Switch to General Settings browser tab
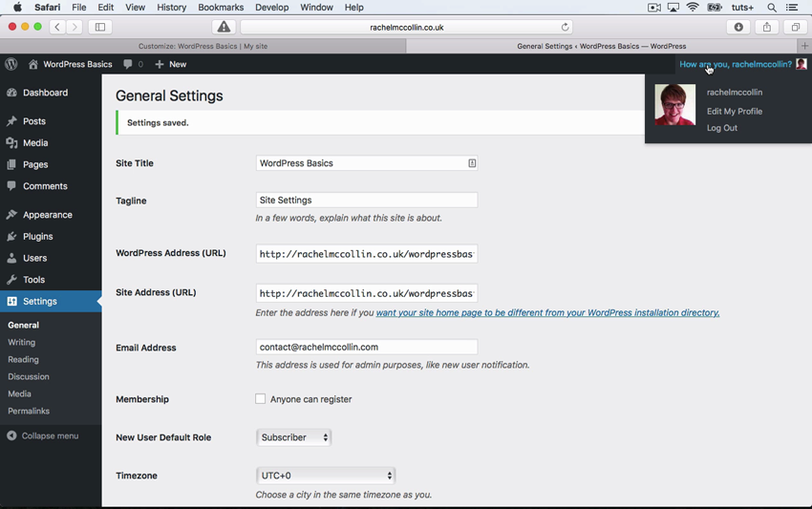This screenshot has height=509, width=812. click(602, 46)
